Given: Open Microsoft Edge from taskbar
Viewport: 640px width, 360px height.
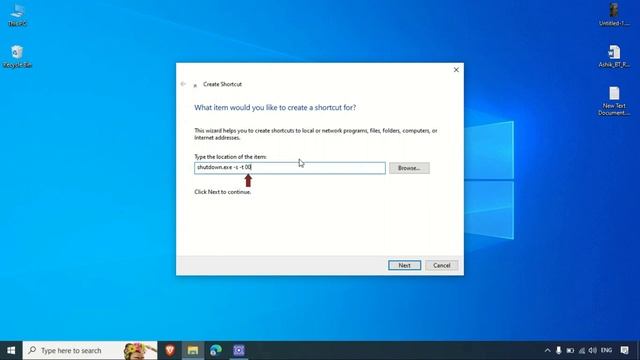Looking at the screenshot, I should click(216, 350).
